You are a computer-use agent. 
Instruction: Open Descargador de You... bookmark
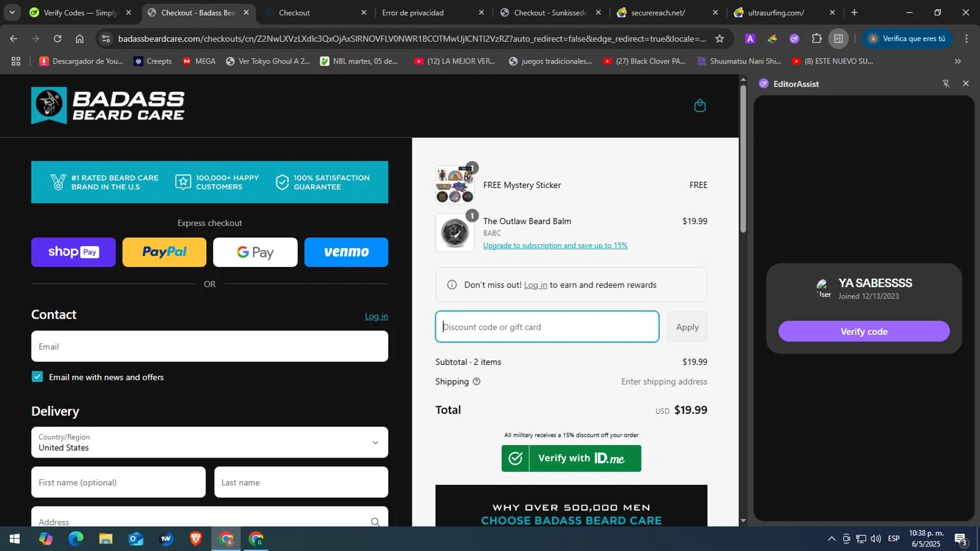tap(81, 61)
